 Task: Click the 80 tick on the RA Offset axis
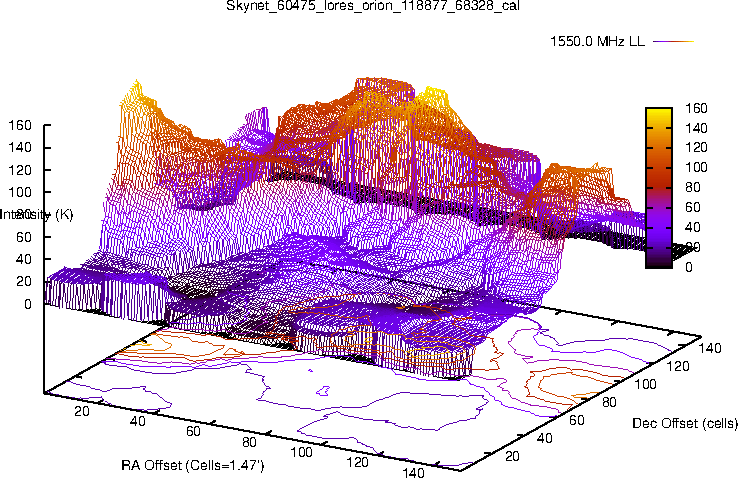click(249, 442)
